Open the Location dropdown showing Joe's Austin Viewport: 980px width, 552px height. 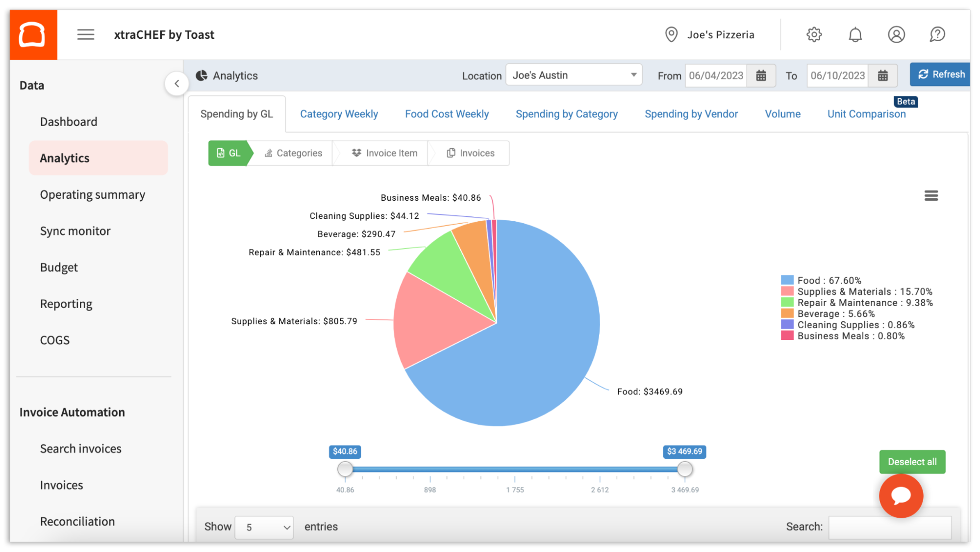pos(574,75)
